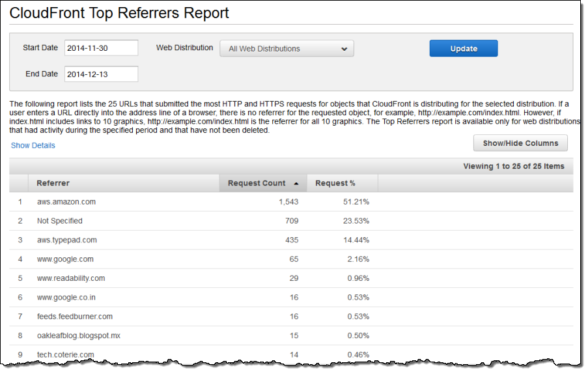
Task: Select the www.google.co.in referrer row
Action: (x=68, y=298)
